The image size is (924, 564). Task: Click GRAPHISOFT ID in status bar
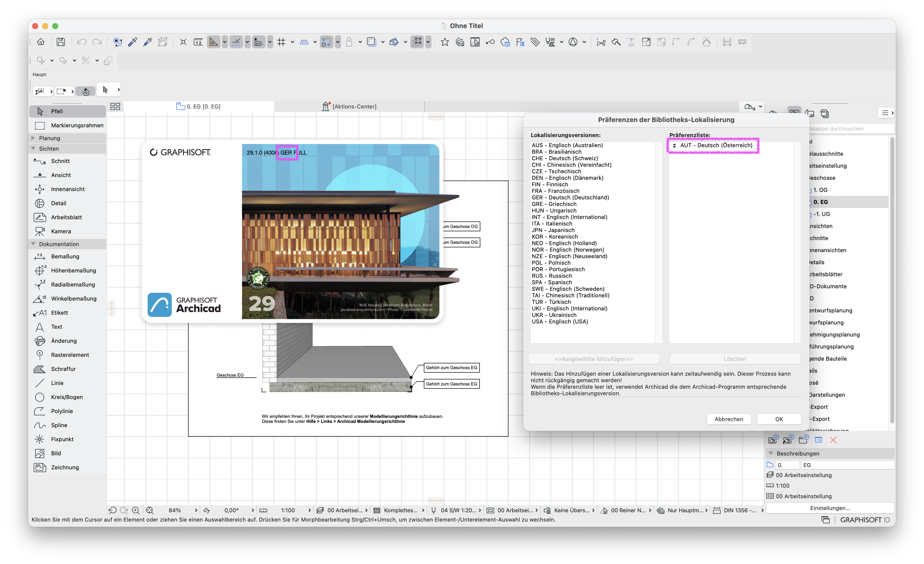(865, 520)
